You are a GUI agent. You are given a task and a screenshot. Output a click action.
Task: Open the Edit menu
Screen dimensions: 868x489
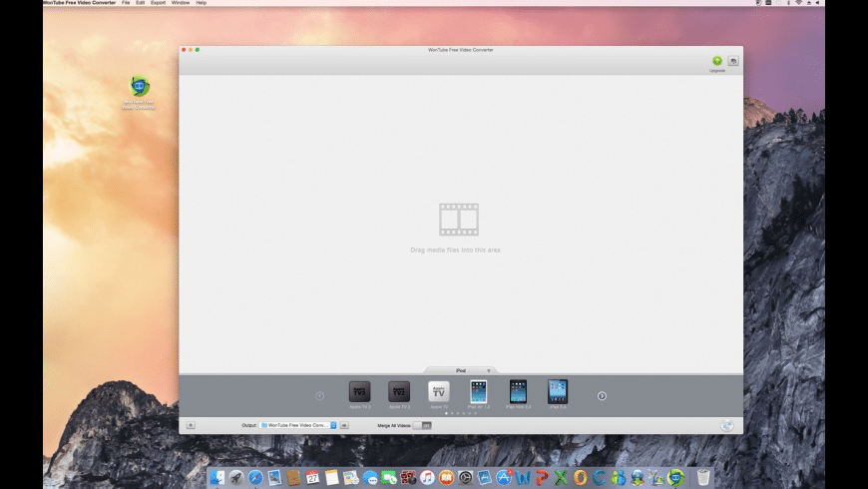point(140,3)
